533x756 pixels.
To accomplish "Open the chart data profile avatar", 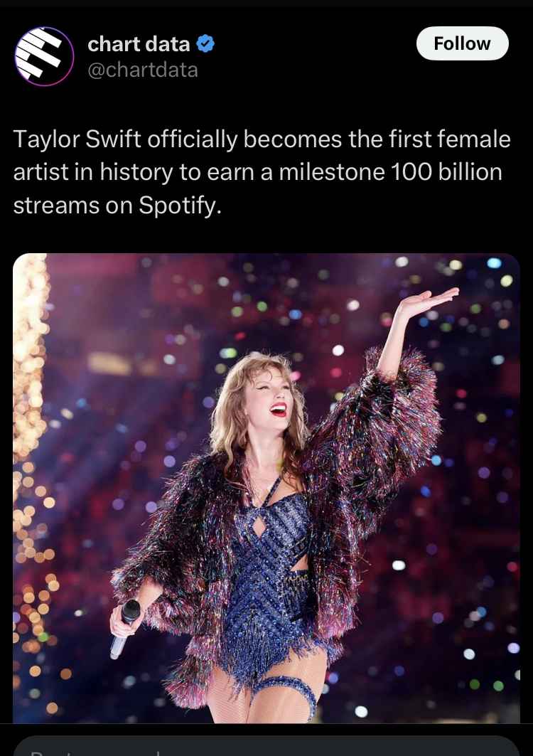I will [44, 56].
